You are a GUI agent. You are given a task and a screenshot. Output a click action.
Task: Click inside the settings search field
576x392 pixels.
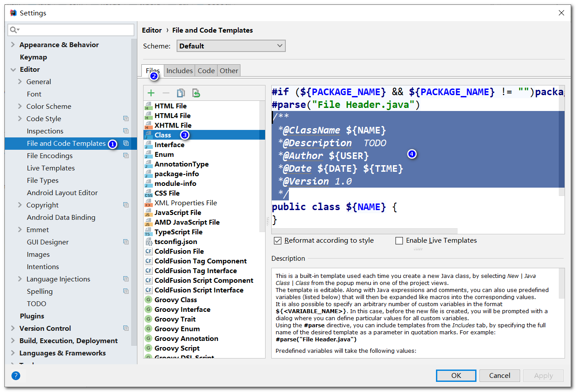point(70,30)
